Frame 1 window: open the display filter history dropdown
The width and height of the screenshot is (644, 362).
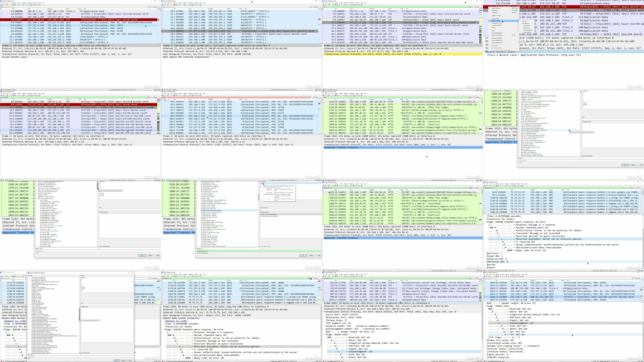[x=152, y=7]
